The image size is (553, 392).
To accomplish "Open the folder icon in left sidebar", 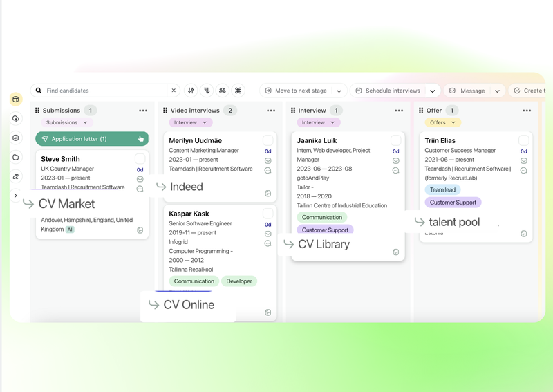I will pyautogui.click(x=16, y=158).
